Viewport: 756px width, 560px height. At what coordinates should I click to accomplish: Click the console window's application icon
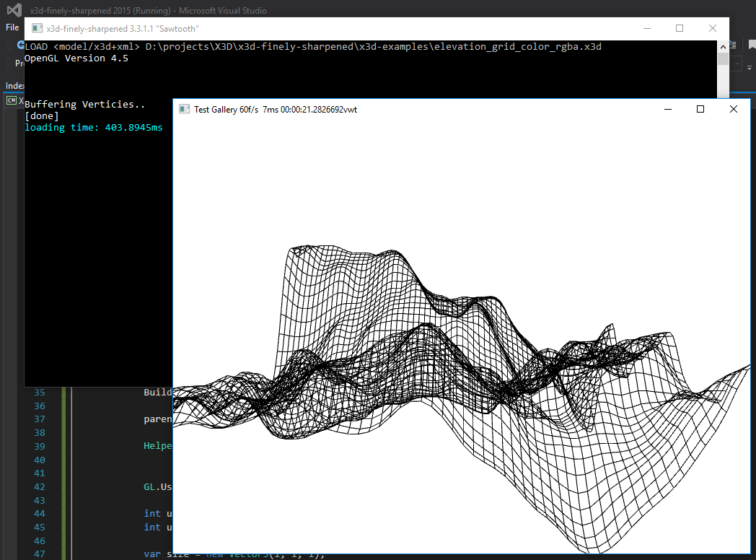coord(37,28)
